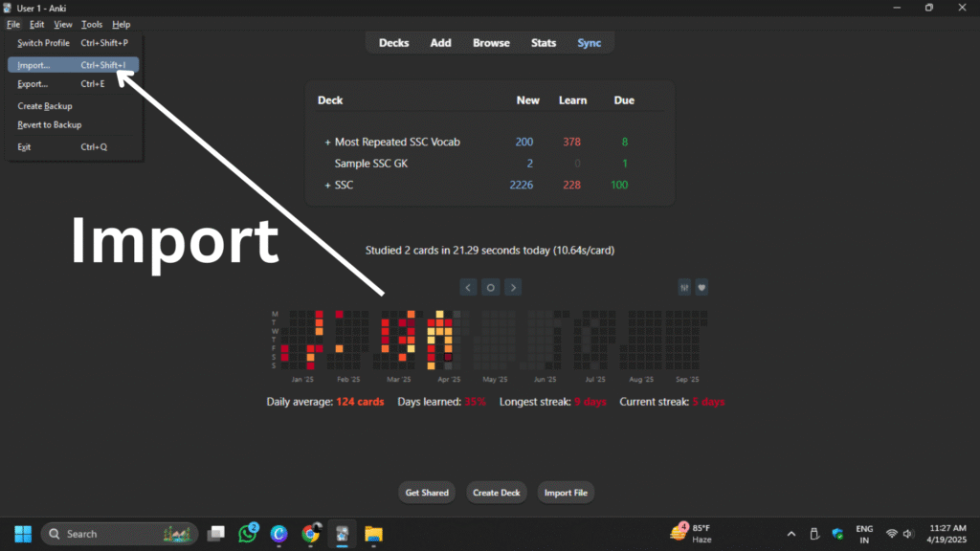Open the SSC deck

point(344,186)
